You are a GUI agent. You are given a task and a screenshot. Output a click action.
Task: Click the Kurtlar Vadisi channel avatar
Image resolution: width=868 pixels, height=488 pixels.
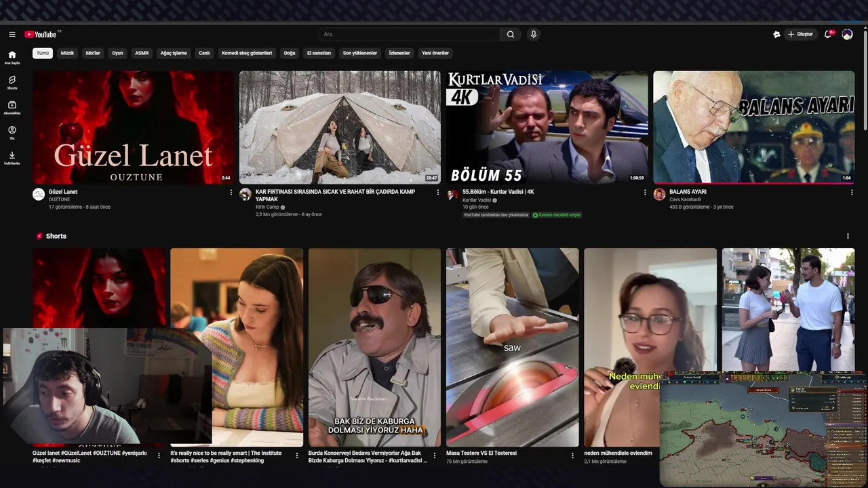pos(452,195)
